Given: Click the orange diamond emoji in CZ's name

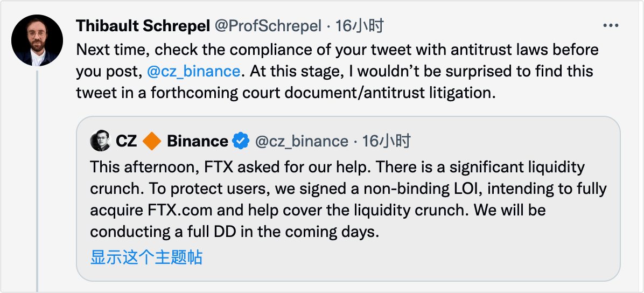Looking at the screenshot, I should [x=152, y=141].
